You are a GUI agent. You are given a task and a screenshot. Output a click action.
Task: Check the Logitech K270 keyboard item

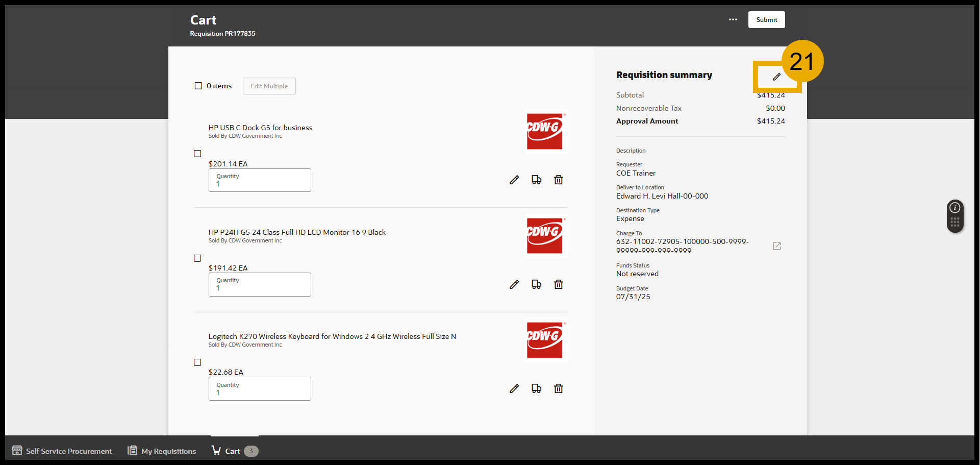pyautogui.click(x=198, y=362)
